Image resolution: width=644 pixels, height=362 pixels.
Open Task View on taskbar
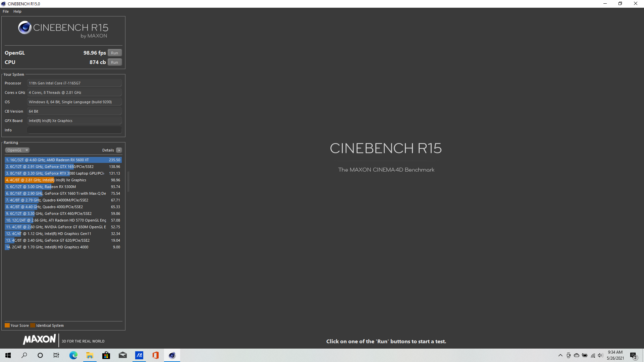(56, 355)
